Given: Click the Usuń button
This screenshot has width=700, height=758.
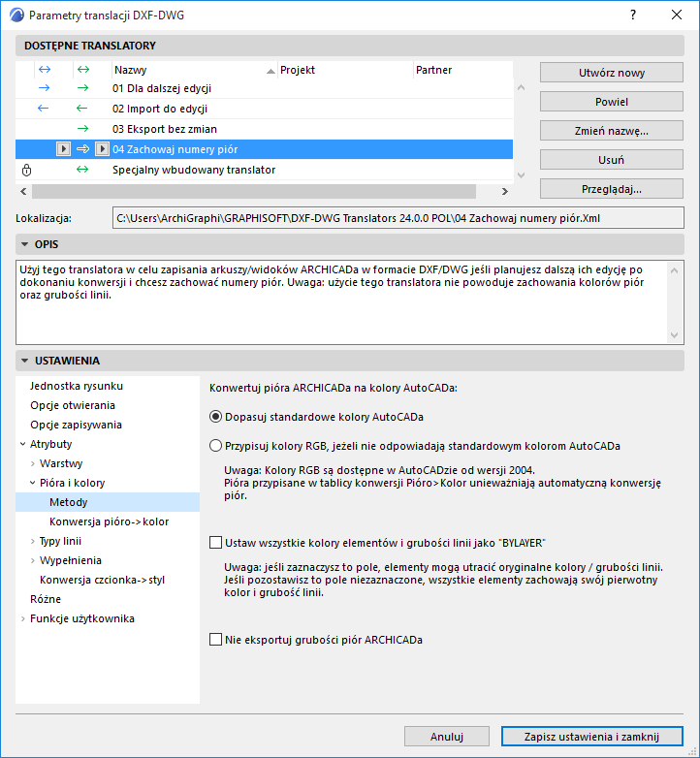Looking at the screenshot, I should tap(612, 160).
